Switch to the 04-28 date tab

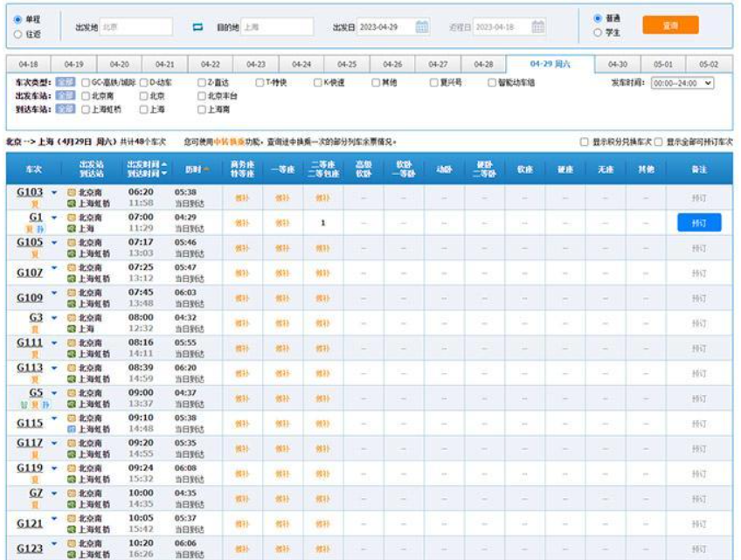(483, 65)
